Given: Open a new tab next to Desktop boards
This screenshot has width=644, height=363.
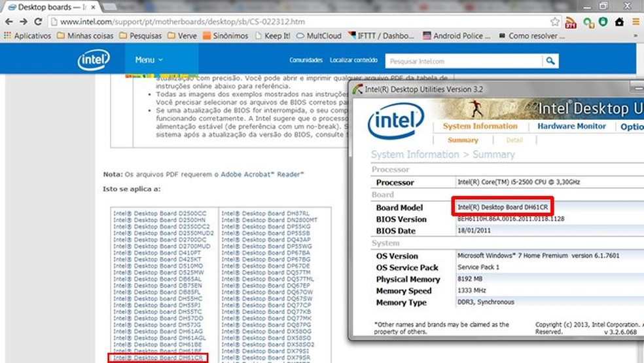Looking at the screenshot, I should [109, 7].
